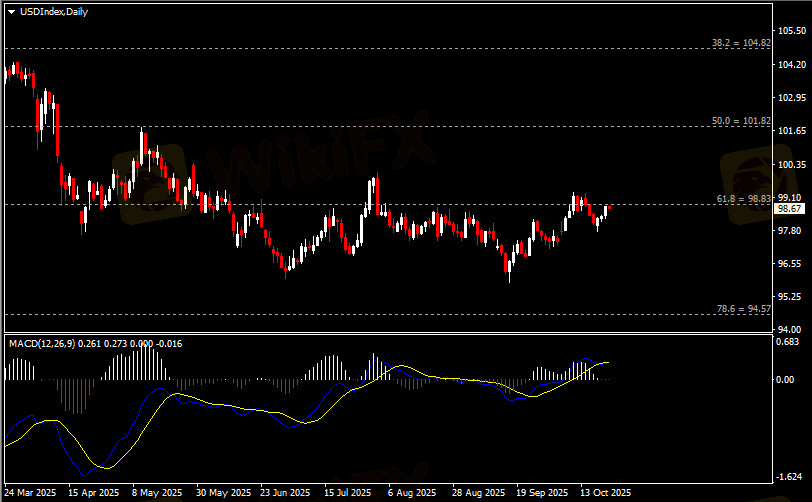Select the 78.6 = 94.57 Fibonacci label
Screen dimensions: 812x502
tap(744, 309)
